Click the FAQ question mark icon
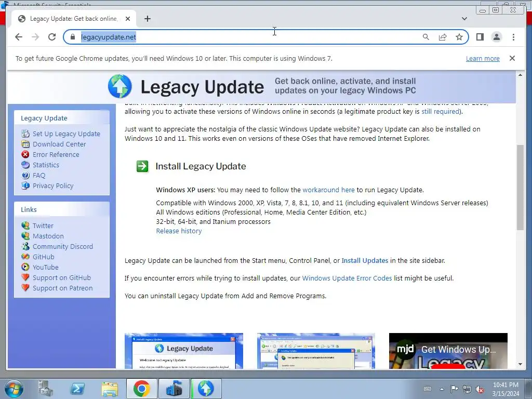532x399 pixels. click(x=25, y=176)
